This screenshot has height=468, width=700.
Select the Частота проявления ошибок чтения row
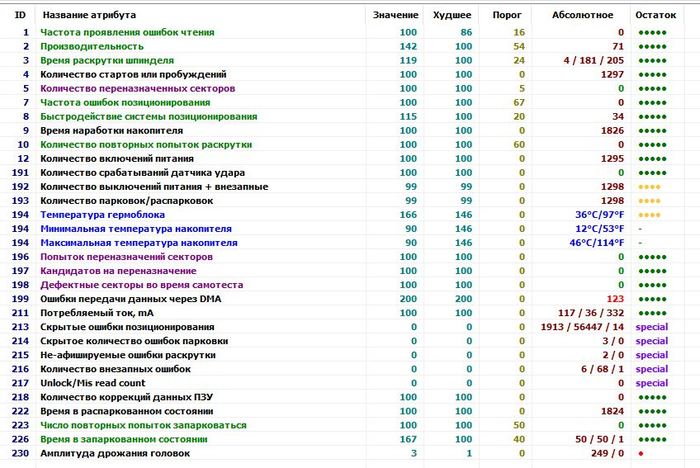[116, 33]
